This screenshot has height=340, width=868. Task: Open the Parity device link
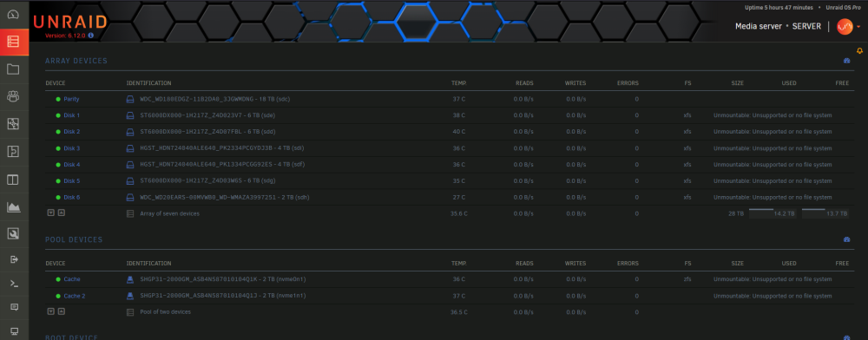click(71, 99)
